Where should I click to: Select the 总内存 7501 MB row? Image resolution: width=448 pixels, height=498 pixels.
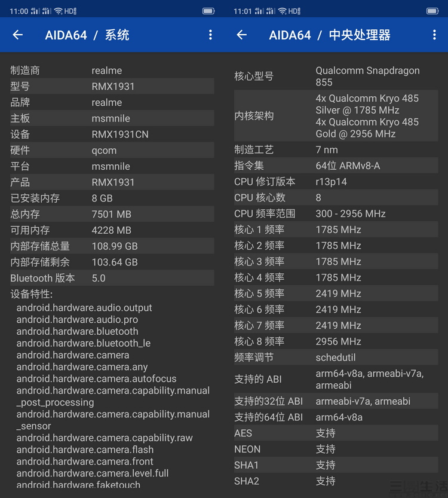[x=112, y=214]
